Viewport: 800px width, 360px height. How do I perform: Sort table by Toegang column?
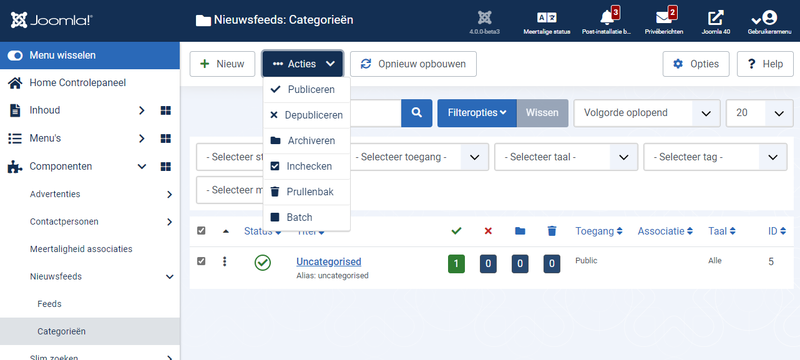pos(599,231)
